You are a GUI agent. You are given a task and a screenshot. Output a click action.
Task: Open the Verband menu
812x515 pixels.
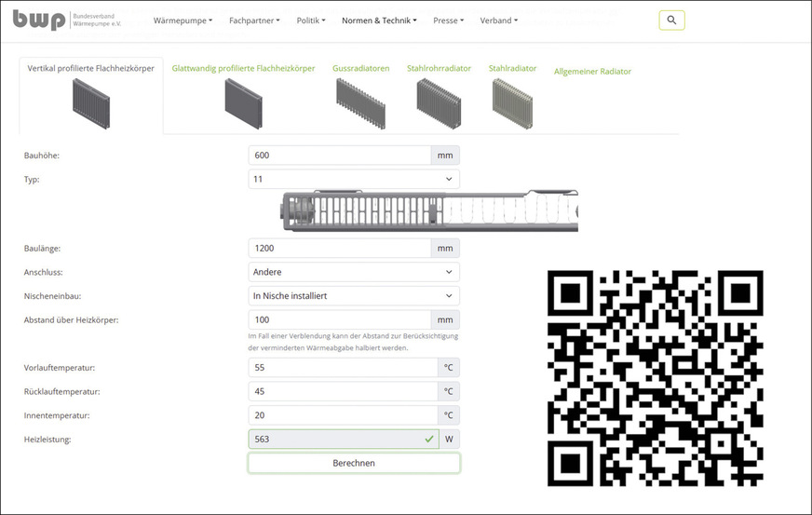[x=499, y=20]
